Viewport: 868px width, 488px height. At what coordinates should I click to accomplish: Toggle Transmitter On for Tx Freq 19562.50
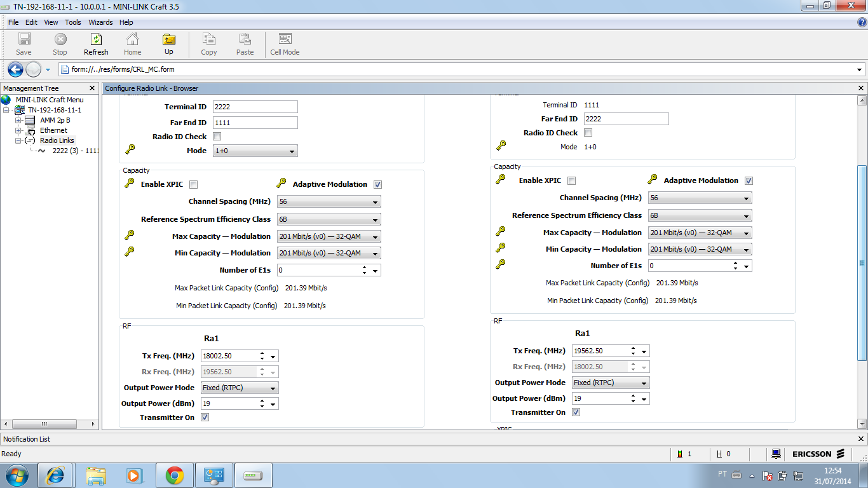[576, 412]
